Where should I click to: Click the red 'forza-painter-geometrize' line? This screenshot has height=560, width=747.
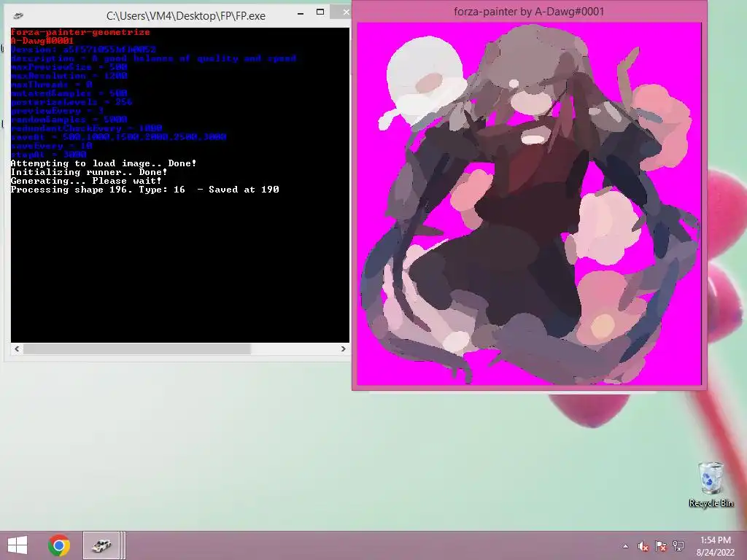80,32
